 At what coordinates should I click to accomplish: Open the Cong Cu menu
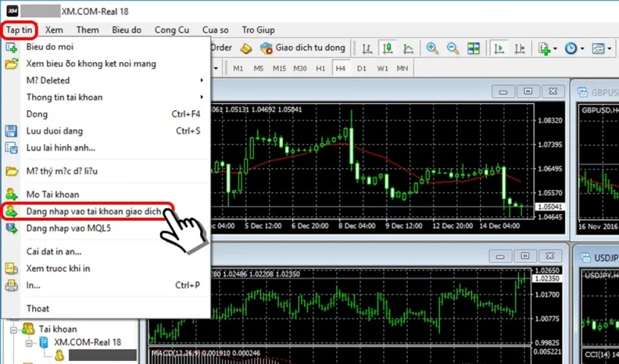[x=172, y=30]
